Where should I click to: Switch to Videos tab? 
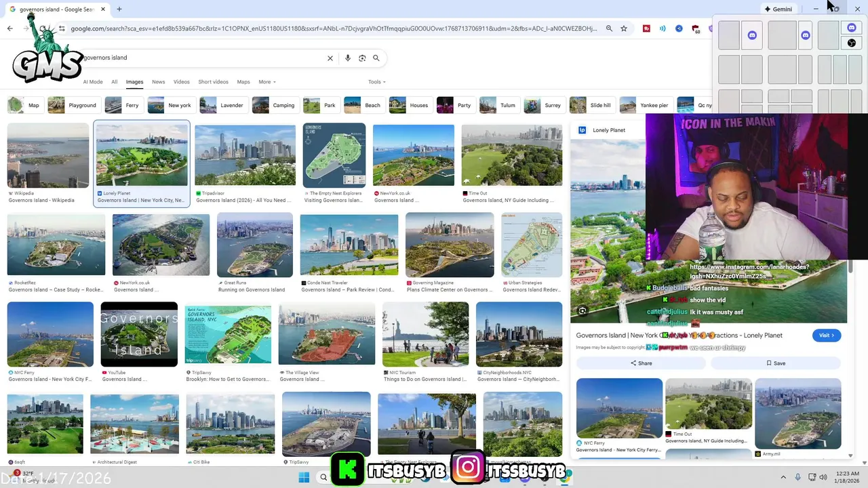[181, 82]
